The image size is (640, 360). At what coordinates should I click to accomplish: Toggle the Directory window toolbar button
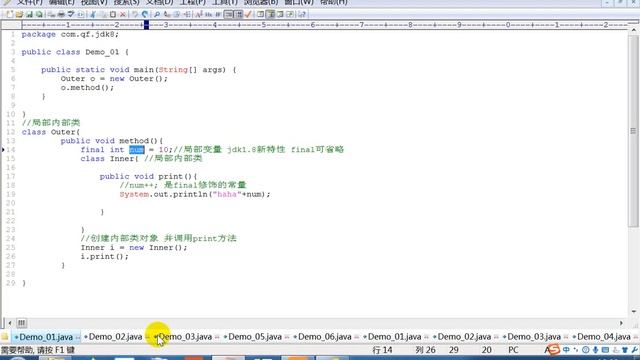(260, 14)
